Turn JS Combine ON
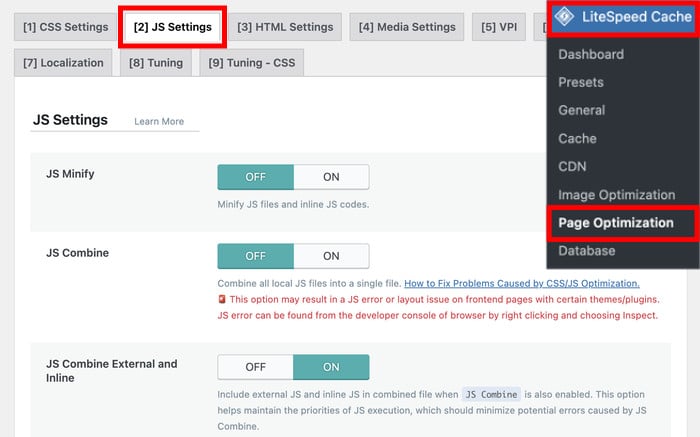The height and width of the screenshot is (437, 700). [x=331, y=256]
